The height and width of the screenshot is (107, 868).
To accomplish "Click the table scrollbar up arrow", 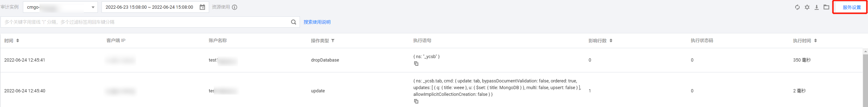I will coord(865,51).
